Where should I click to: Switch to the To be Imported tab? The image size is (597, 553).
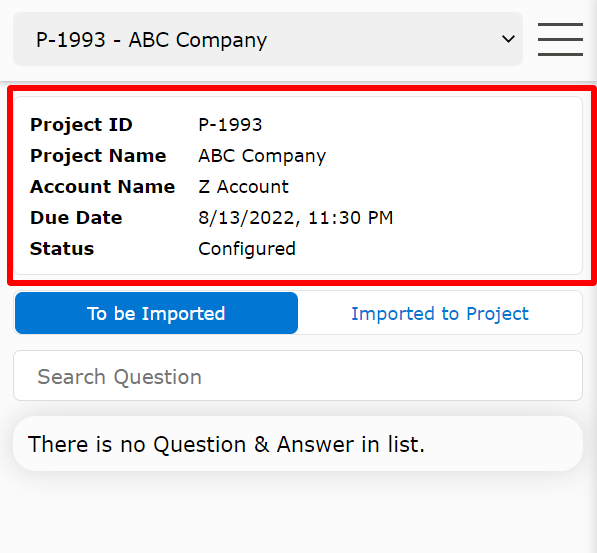tap(156, 313)
